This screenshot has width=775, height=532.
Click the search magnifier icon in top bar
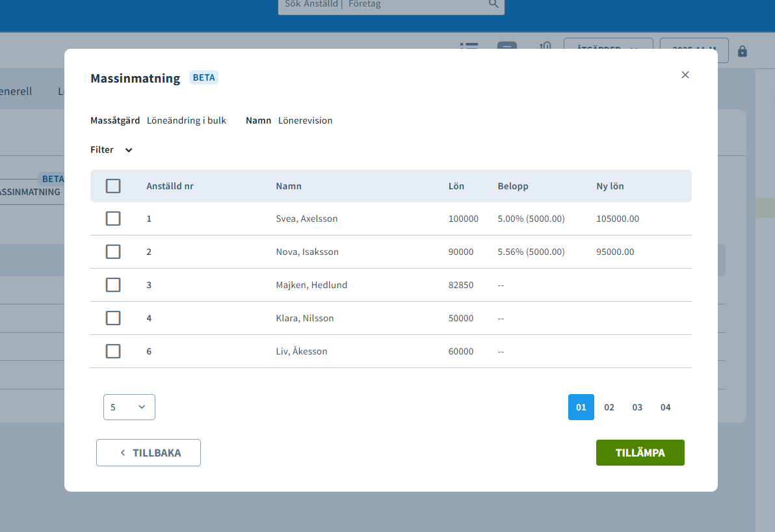[x=493, y=4]
